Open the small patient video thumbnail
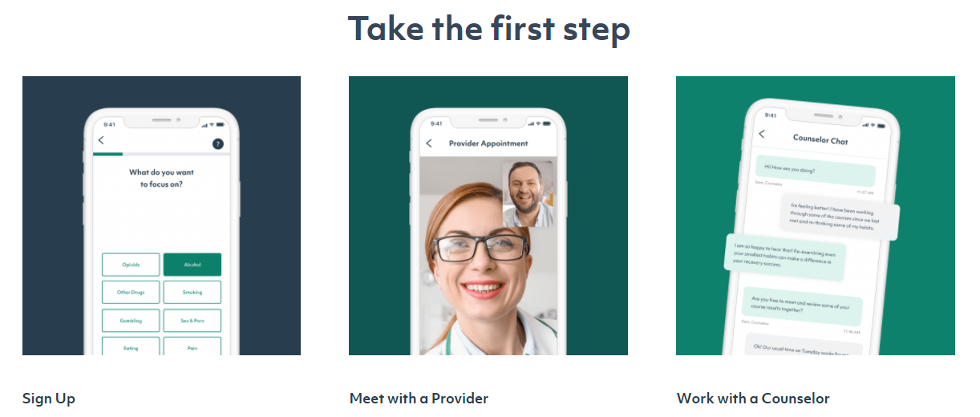Viewport: 980px width, 417px height. click(x=528, y=193)
